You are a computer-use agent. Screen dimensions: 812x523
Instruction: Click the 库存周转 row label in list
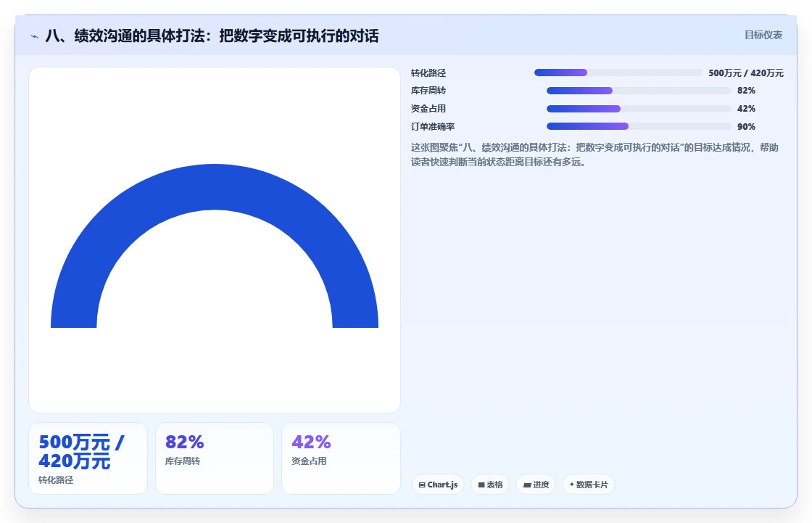(428, 91)
